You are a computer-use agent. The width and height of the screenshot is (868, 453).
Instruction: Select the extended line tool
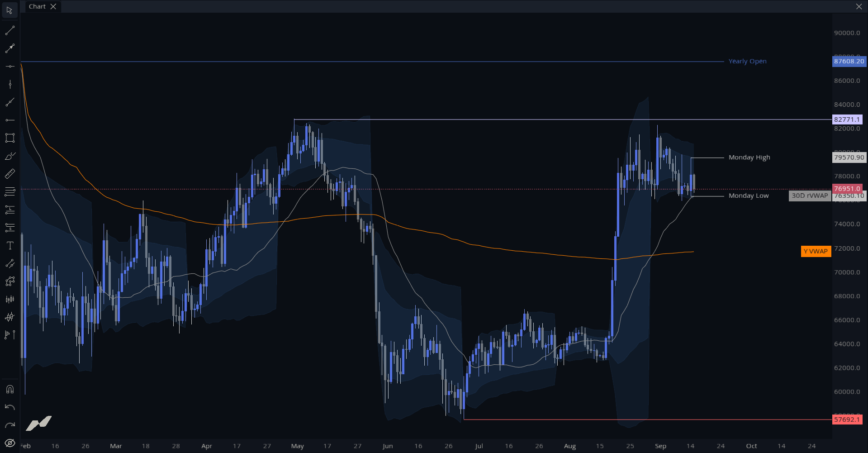pos(9,102)
